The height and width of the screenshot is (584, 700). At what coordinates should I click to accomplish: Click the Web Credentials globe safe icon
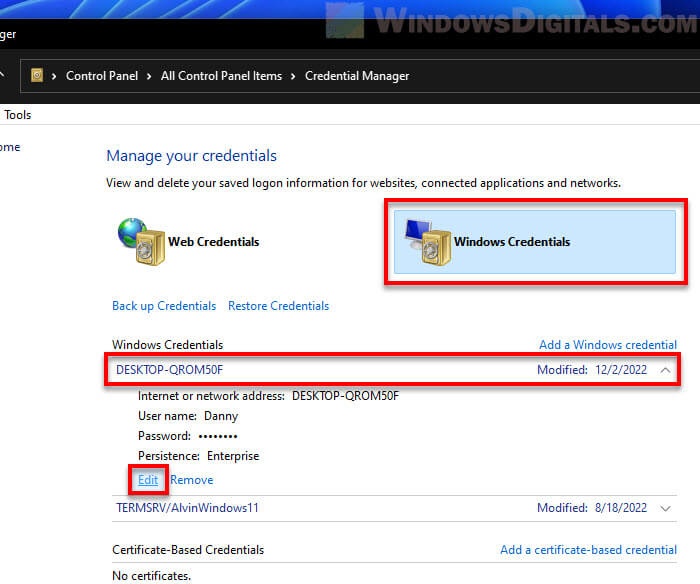coord(142,241)
